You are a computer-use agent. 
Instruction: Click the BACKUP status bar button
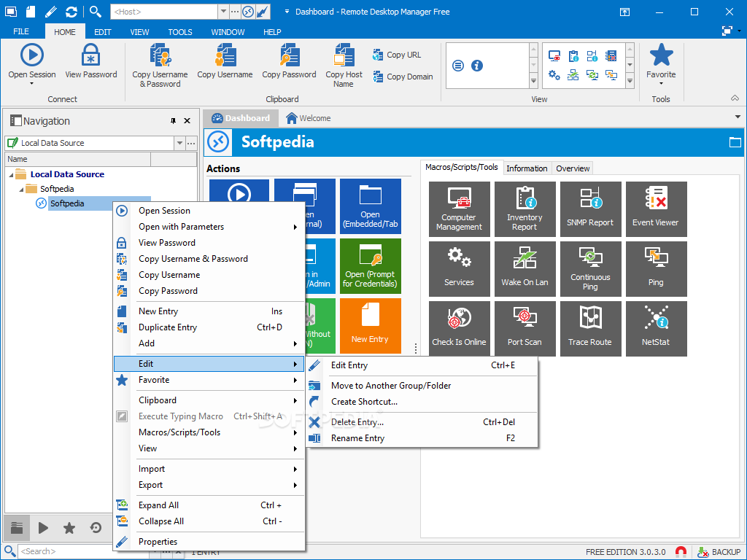(719, 552)
